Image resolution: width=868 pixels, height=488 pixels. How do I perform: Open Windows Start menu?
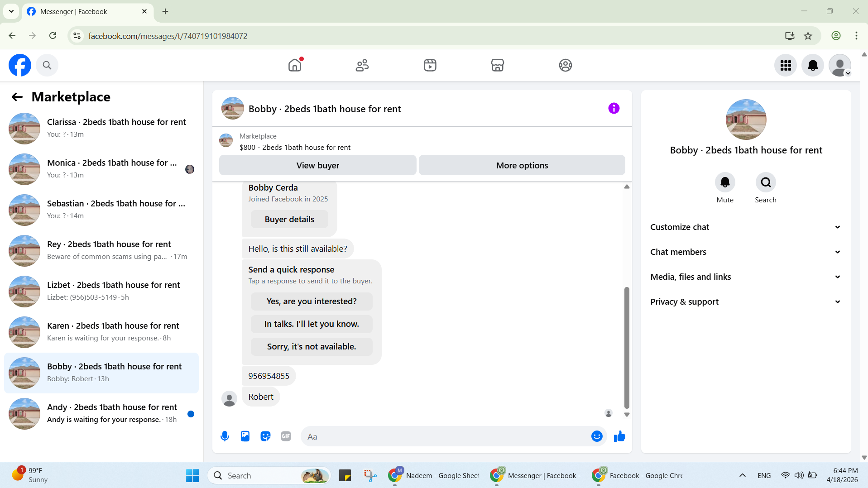(x=192, y=475)
